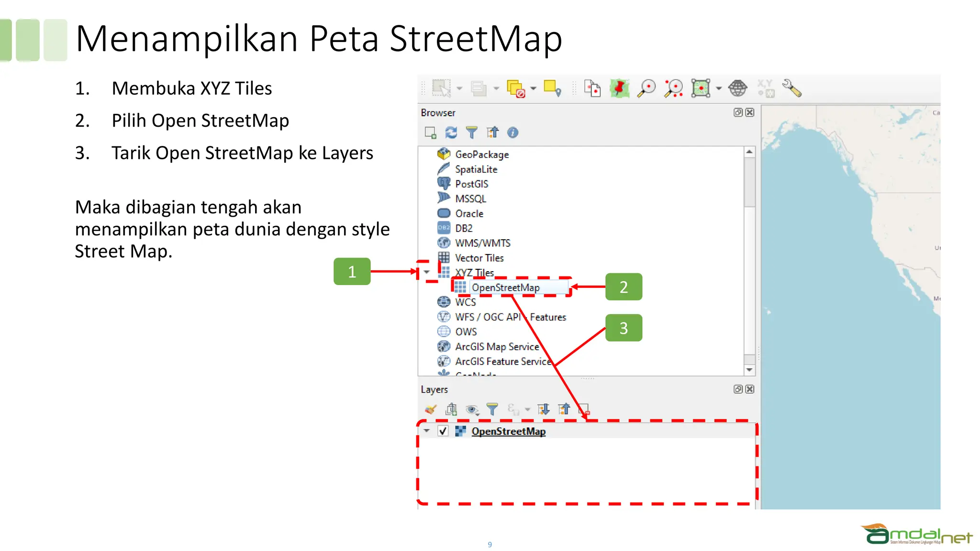This screenshot has height=551, width=980.
Task: Click Browser panel float/undock button
Action: 738,112
